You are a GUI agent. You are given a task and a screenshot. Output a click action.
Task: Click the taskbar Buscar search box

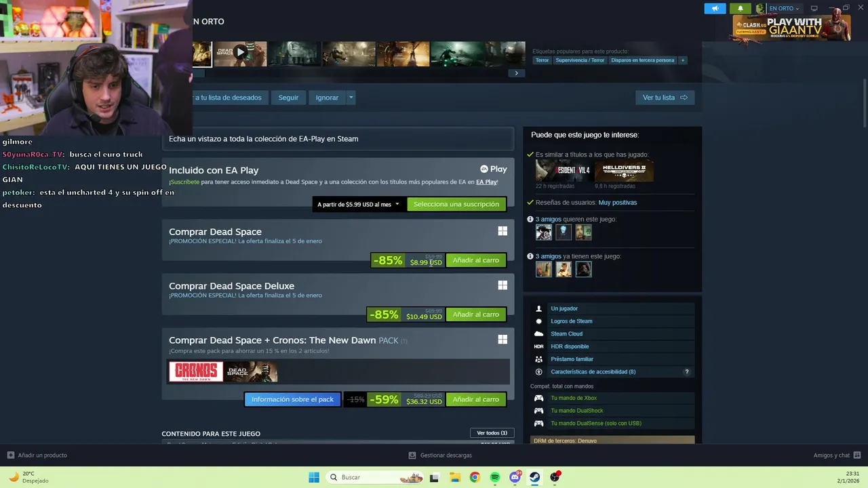pos(376,477)
